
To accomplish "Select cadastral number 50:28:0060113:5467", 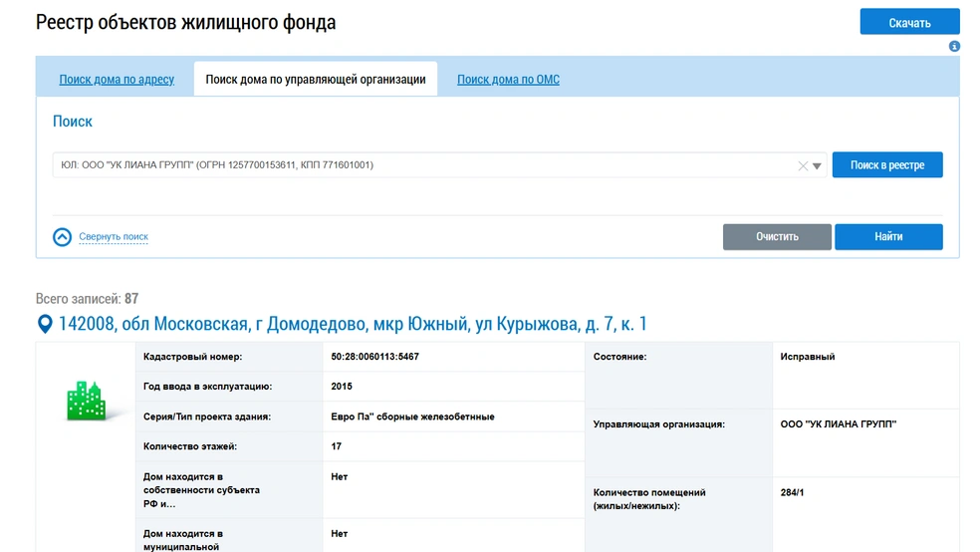I will [375, 357].
